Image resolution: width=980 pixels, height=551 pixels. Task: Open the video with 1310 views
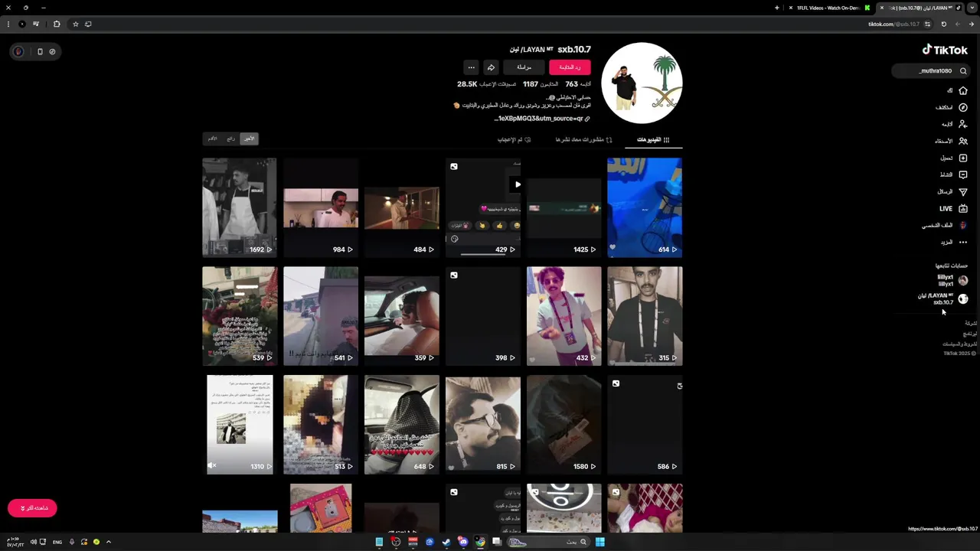coord(240,425)
